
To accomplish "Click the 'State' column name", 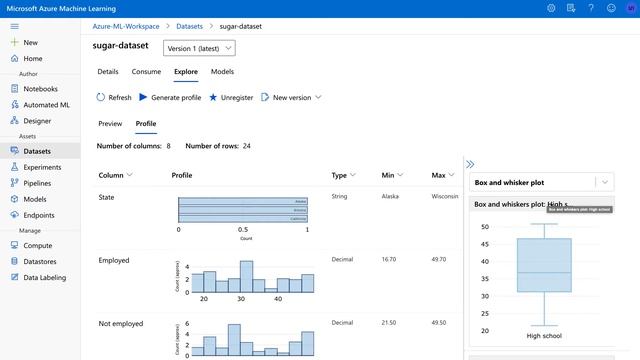I will click(x=106, y=197).
